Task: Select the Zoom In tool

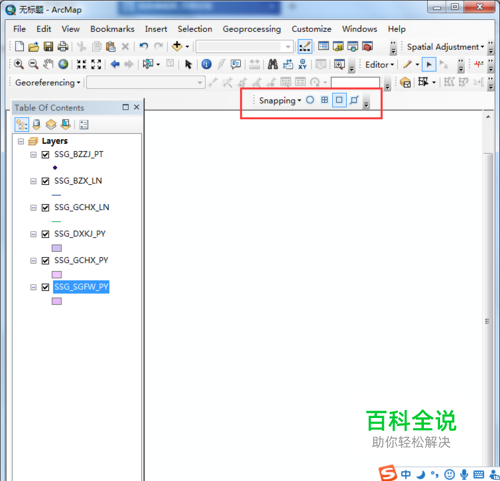Action: pos(19,64)
